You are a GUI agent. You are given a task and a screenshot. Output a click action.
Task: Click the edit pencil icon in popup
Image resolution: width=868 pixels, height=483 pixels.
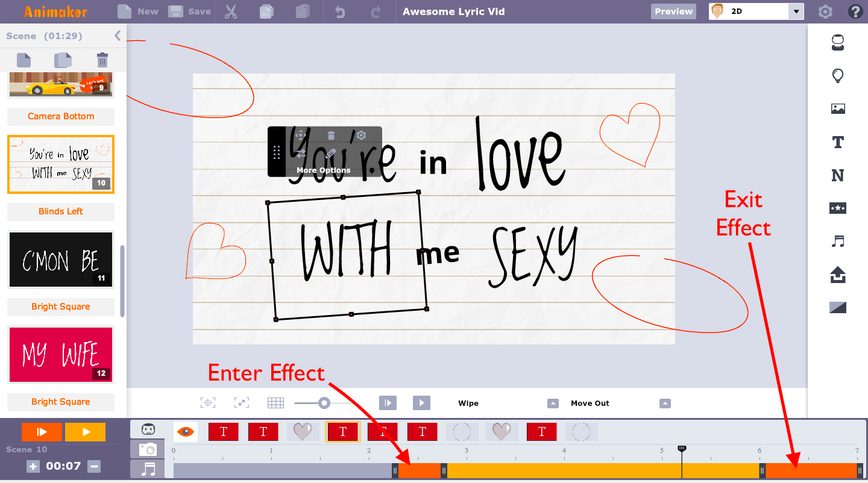[330, 154]
